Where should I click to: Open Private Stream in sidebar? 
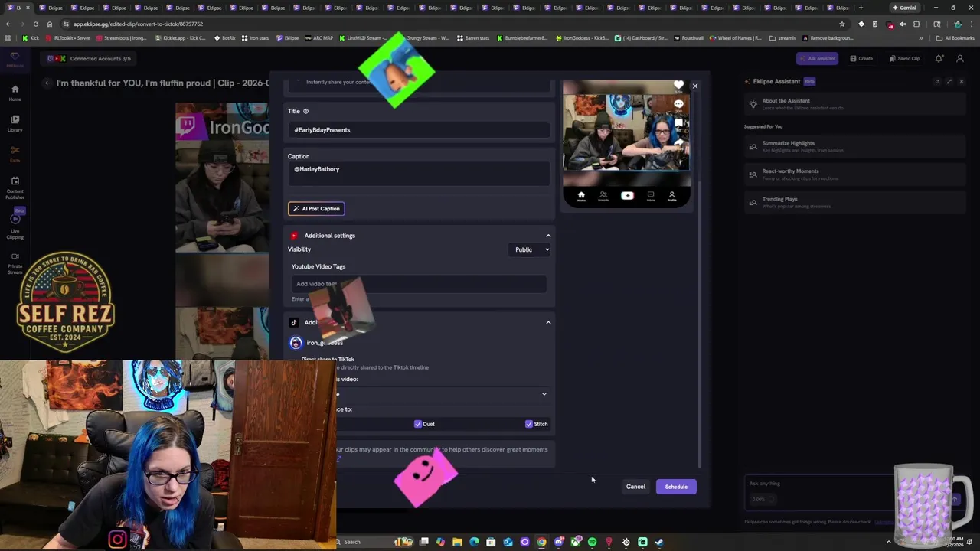[15, 264]
